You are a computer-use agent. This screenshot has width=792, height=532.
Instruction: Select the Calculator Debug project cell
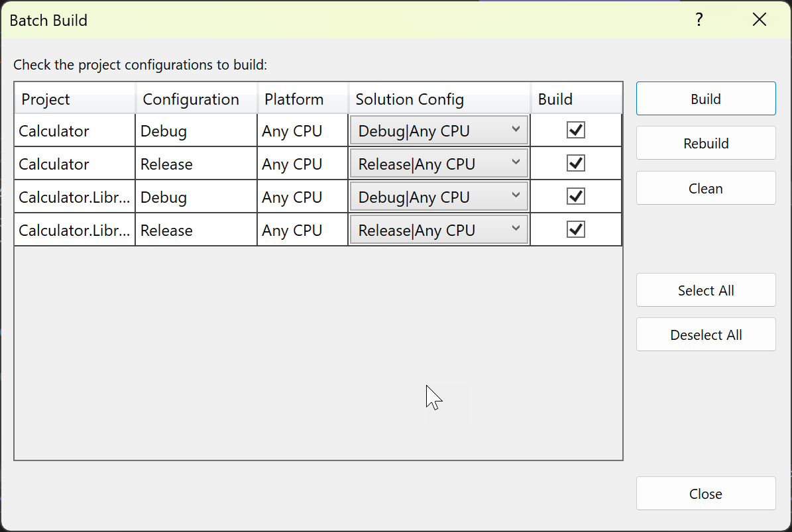pos(75,131)
